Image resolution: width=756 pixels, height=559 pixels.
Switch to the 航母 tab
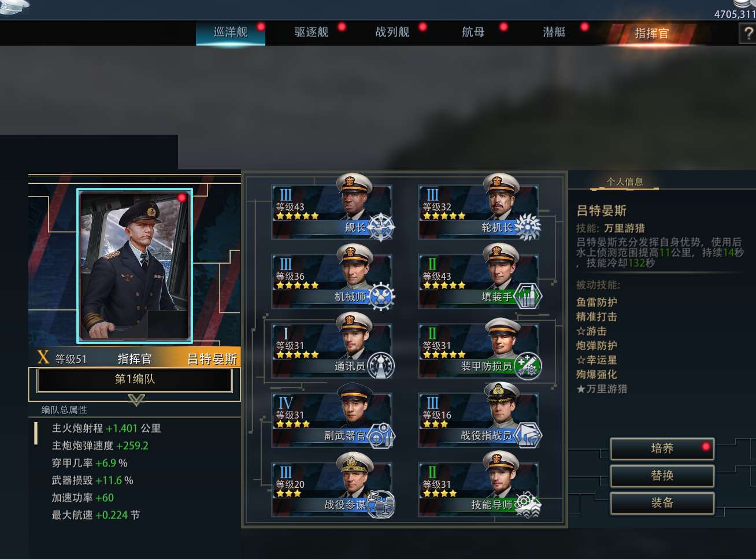point(473,32)
